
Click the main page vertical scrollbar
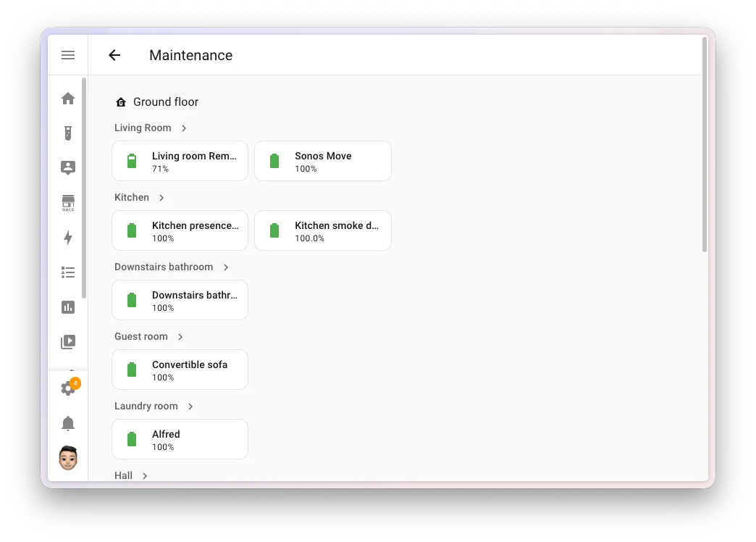[x=705, y=145]
